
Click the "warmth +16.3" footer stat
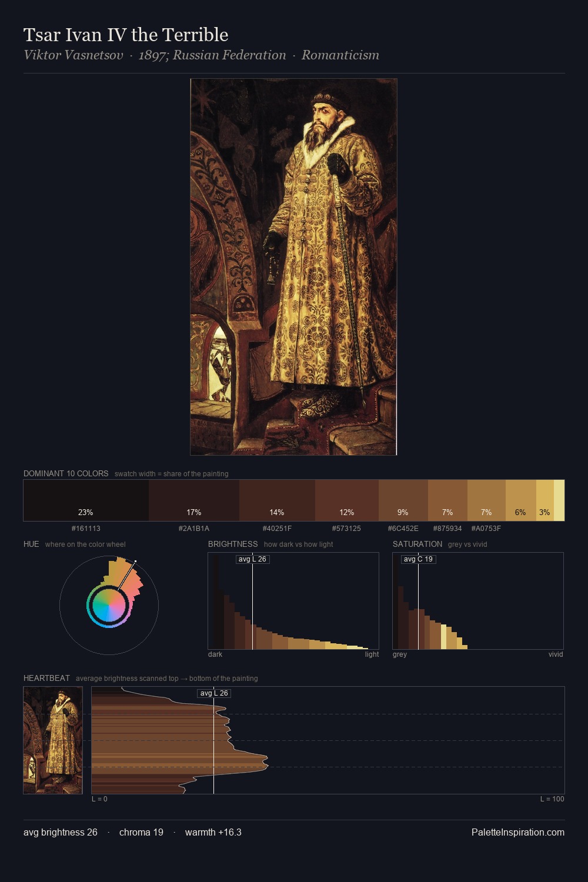(213, 833)
